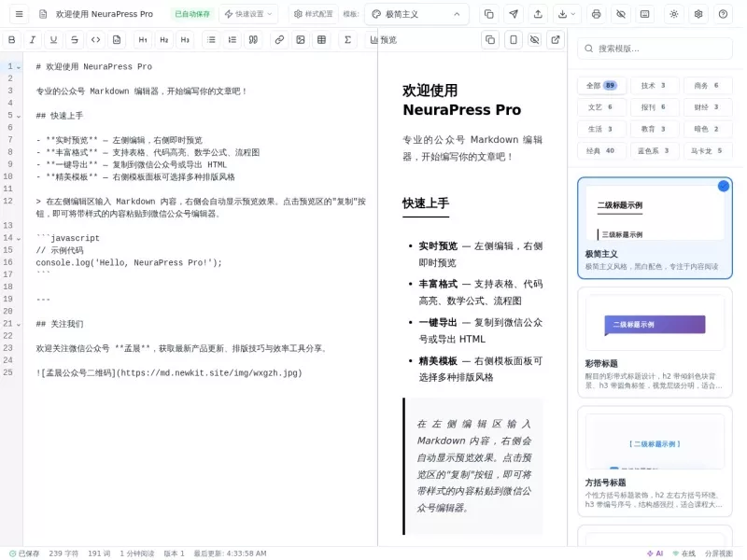
Task: Click the 在线 online status
Action: (x=684, y=553)
